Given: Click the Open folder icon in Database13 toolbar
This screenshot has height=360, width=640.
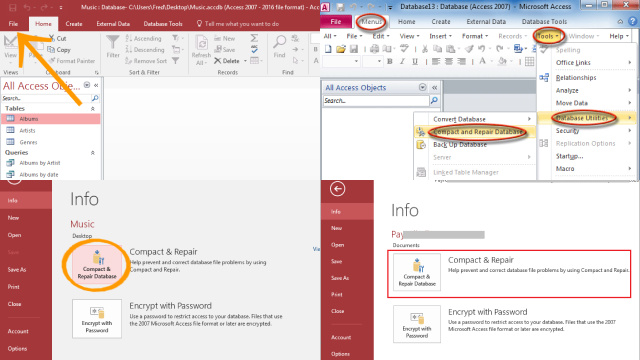Looking at the screenshot, I should coord(341,49).
